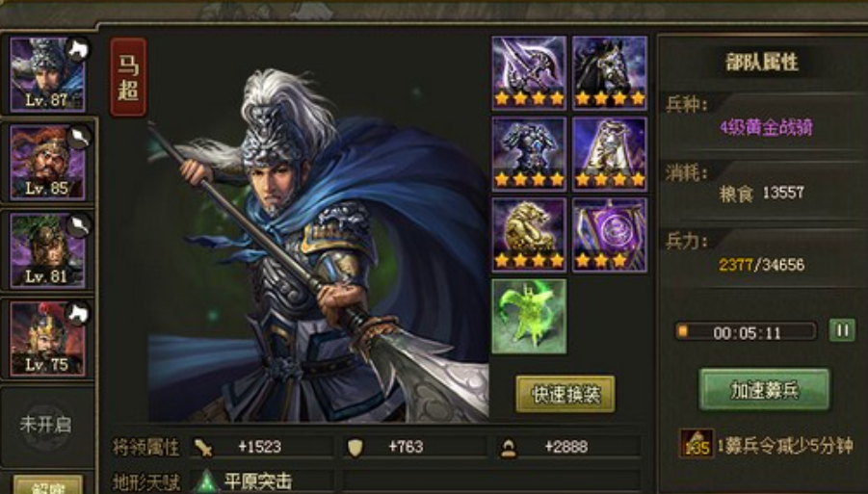
Task: Click the sword attack attribute +1523
Action: [262, 447]
